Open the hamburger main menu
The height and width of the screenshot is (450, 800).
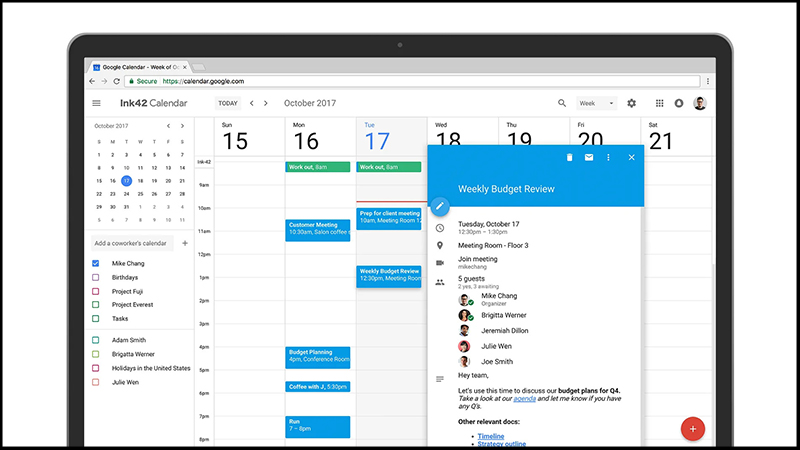[x=96, y=103]
